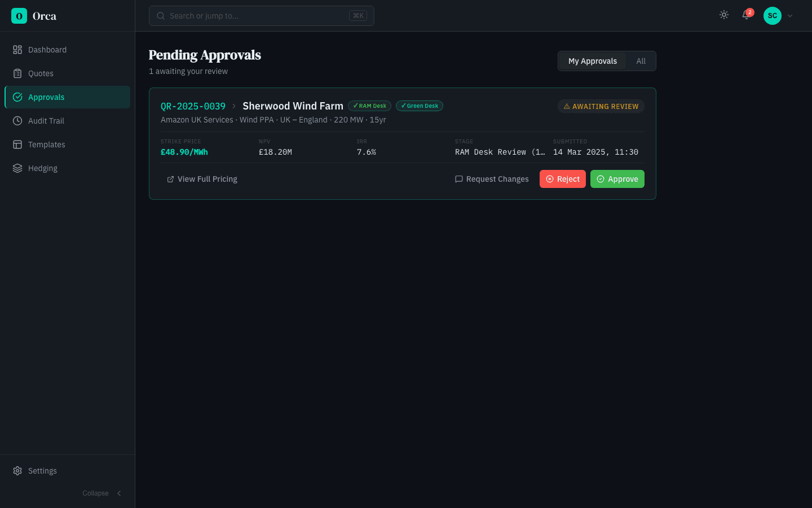This screenshot has width=812, height=508.
Task: Click the Awaiting Review status badge
Action: [x=601, y=106]
